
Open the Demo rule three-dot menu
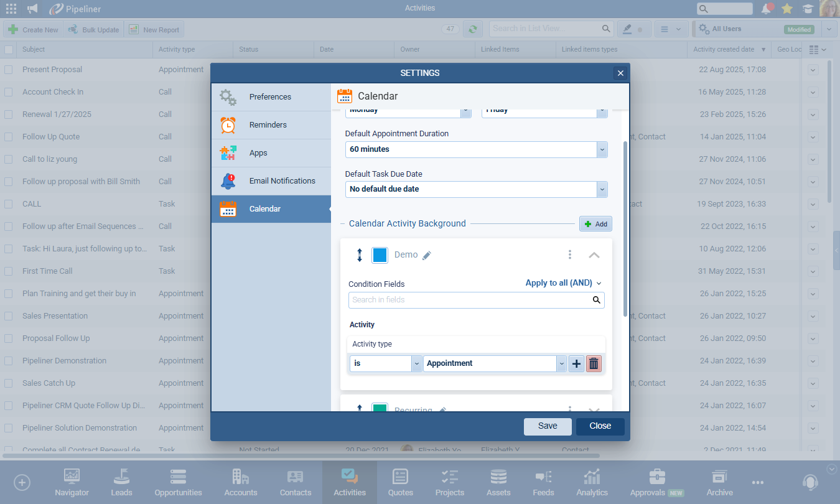click(569, 254)
